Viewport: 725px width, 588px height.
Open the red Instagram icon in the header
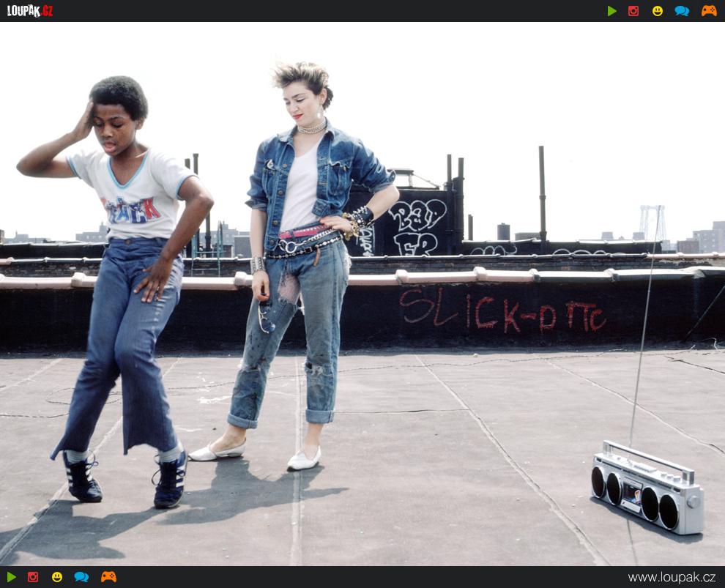coord(633,11)
